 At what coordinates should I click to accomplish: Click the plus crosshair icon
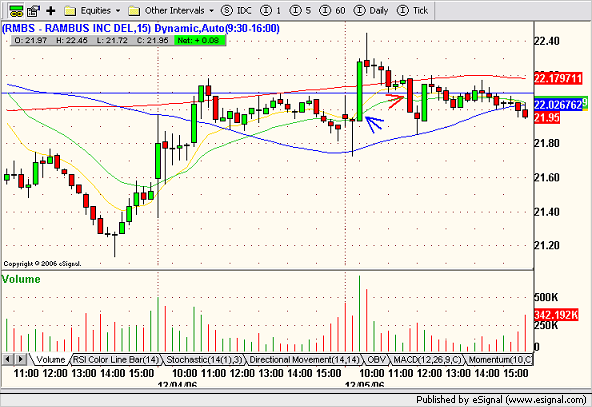point(51,11)
